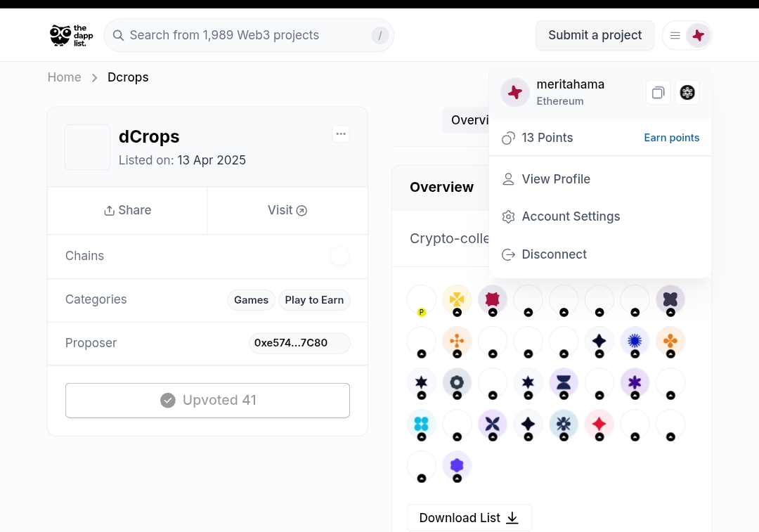This screenshot has width=759, height=532.
Task: Share the dCrops project
Action: [x=127, y=211]
